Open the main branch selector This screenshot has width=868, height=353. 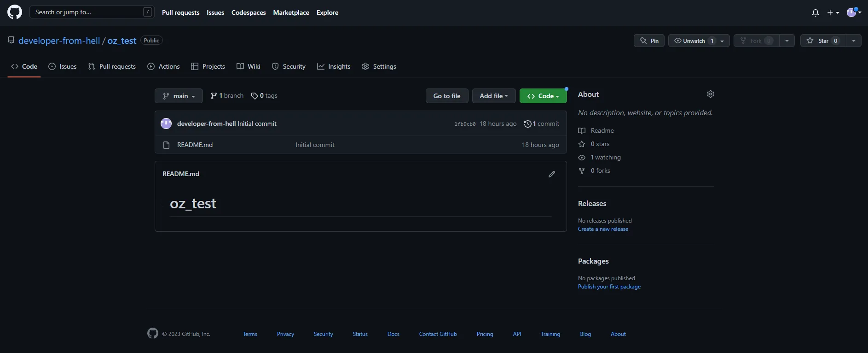pyautogui.click(x=179, y=96)
